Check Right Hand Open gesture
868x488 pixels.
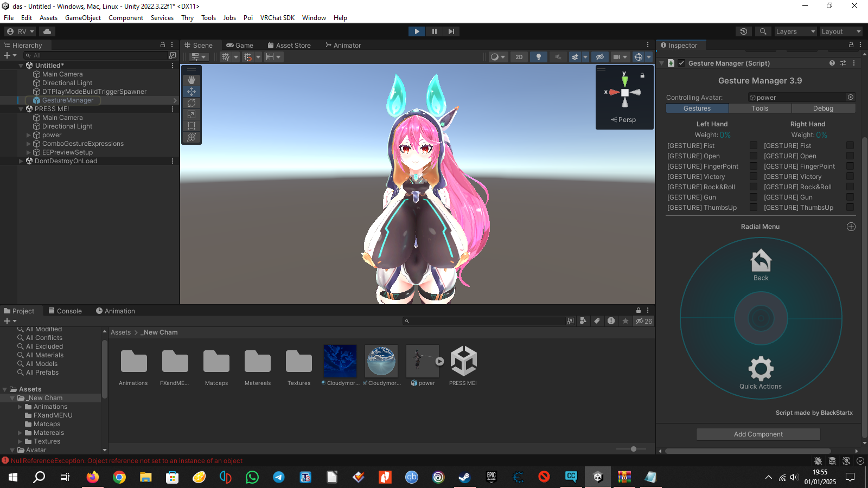click(x=850, y=156)
